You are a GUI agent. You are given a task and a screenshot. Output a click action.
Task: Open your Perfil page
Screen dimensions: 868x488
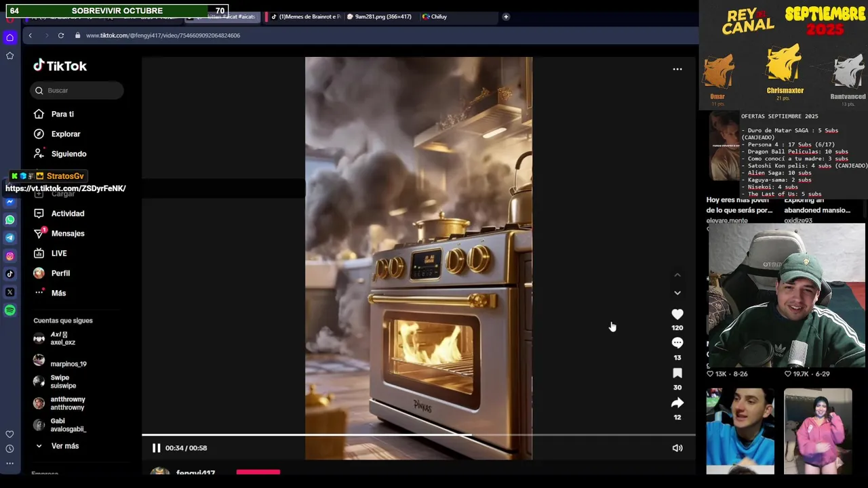click(x=52, y=273)
